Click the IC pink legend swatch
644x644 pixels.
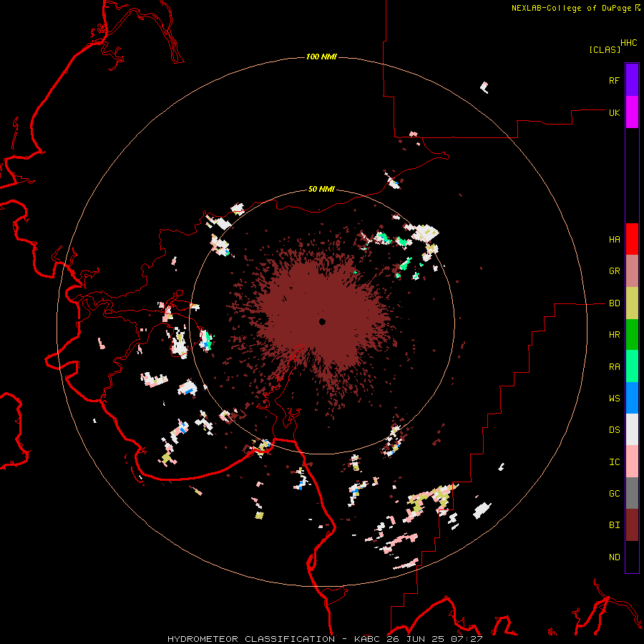point(632,462)
